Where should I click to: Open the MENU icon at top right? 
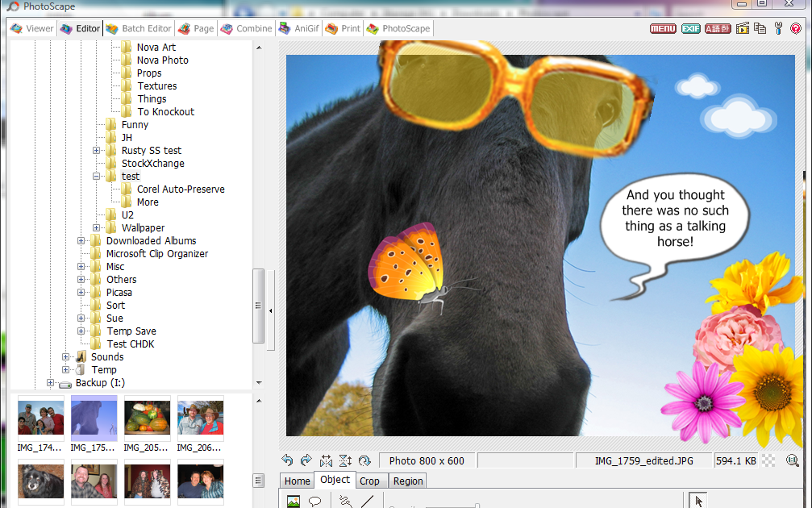(662, 28)
